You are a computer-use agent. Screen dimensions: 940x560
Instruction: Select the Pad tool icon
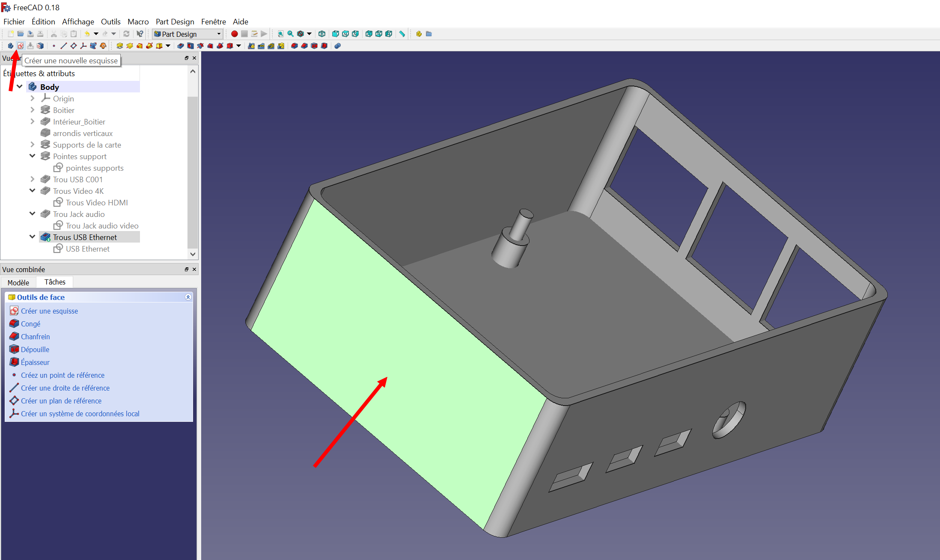(x=120, y=46)
